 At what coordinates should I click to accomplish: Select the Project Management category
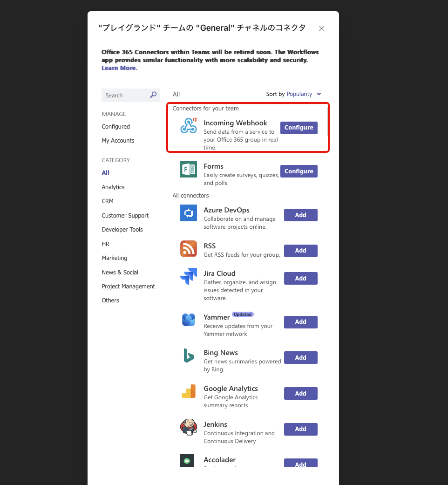pos(129,287)
